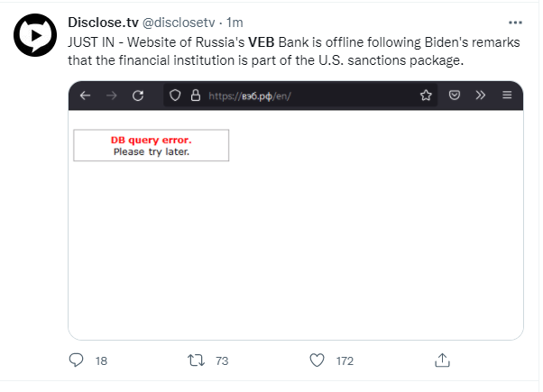This screenshot has height=392, width=543.
Task: Retweet the VEB Bank tweet
Action: point(196,360)
